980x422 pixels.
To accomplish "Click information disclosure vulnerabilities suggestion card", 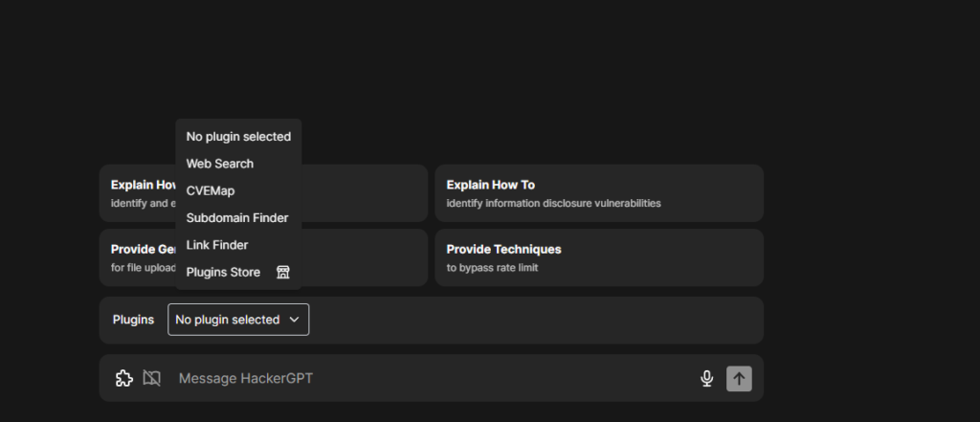I will 599,193.
